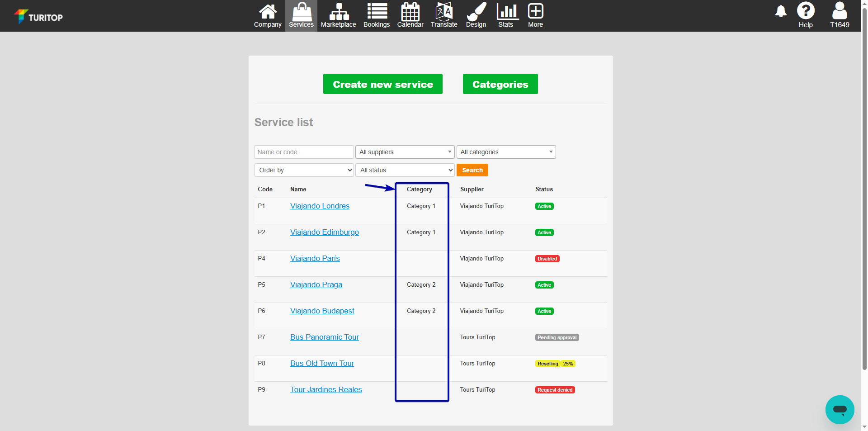This screenshot has width=868, height=431.
Task: Click the notifications bell icon
Action: 781,12
